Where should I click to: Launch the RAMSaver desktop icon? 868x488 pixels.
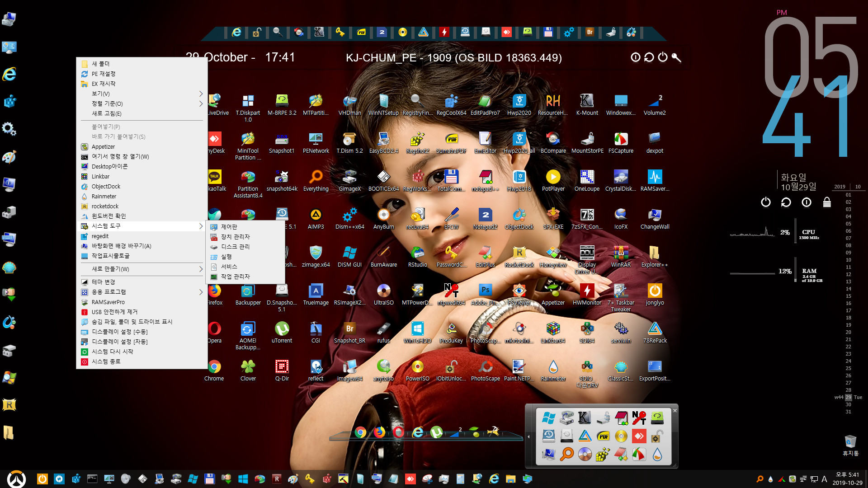pyautogui.click(x=655, y=180)
